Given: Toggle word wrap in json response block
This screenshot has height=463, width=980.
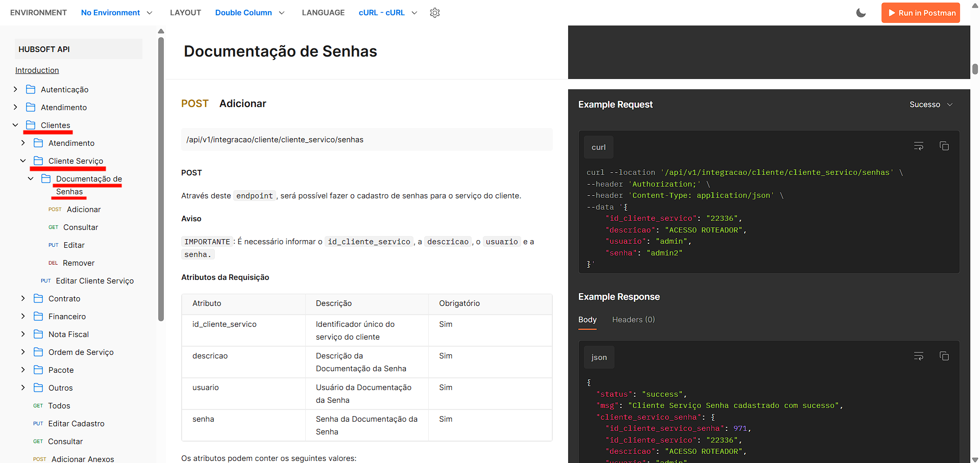Looking at the screenshot, I should click(919, 356).
